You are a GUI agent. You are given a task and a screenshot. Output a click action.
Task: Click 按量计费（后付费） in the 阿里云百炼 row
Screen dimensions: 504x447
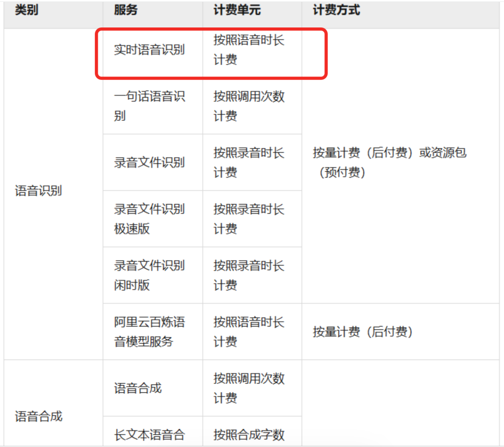tap(363, 332)
